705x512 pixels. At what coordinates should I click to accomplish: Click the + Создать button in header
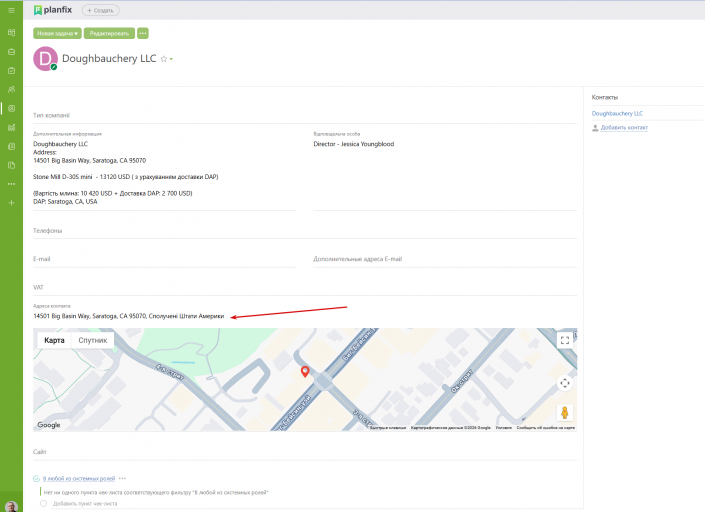101,10
